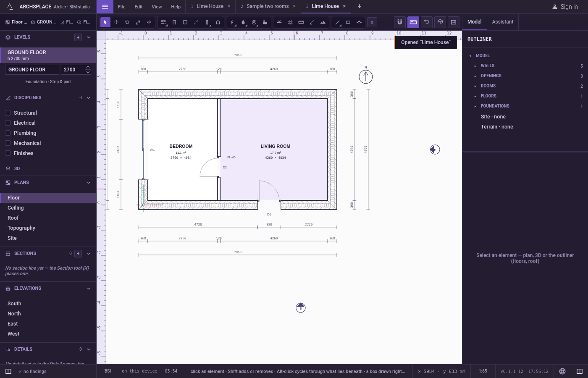This screenshot has width=588, height=378.
Task: Select the terrain mountain tool
Action: [323, 22]
